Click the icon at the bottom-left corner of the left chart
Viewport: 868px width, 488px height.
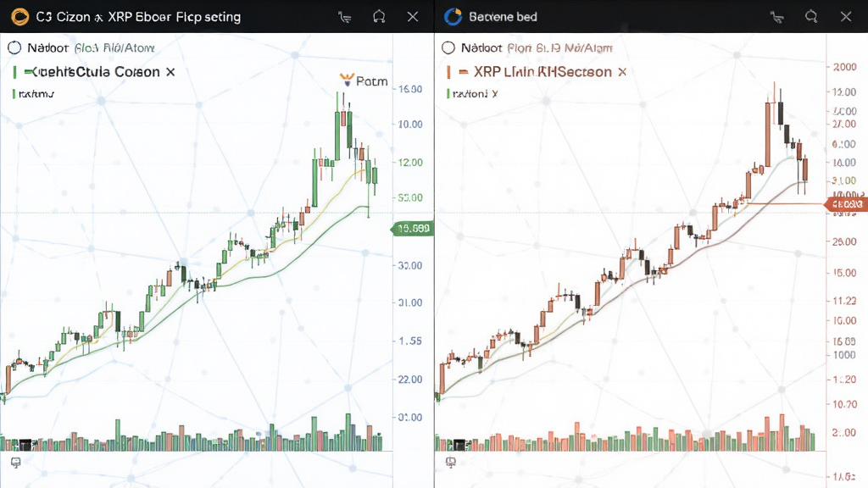pyautogui.click(x=15, y=463)
